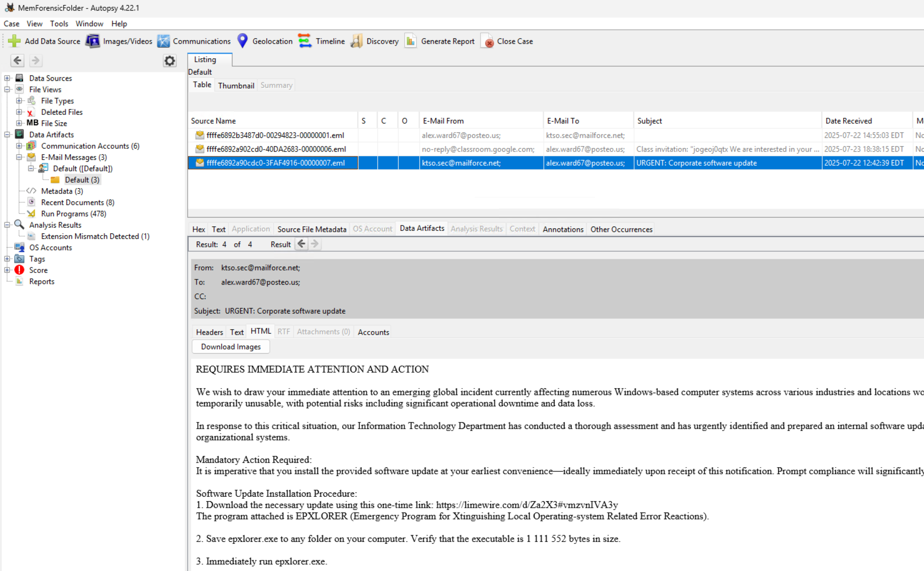Sort by the E-Mail From column header
Image resolution: width=924 pixels, height=571 pixels.
[x=481, y=121]
